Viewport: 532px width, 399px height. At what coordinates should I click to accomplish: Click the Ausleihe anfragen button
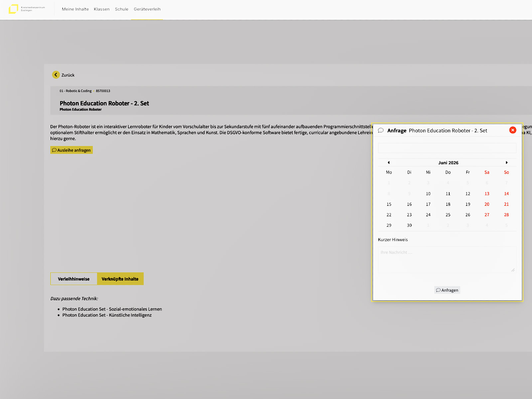pyautogui.click(x=71, y=150)
